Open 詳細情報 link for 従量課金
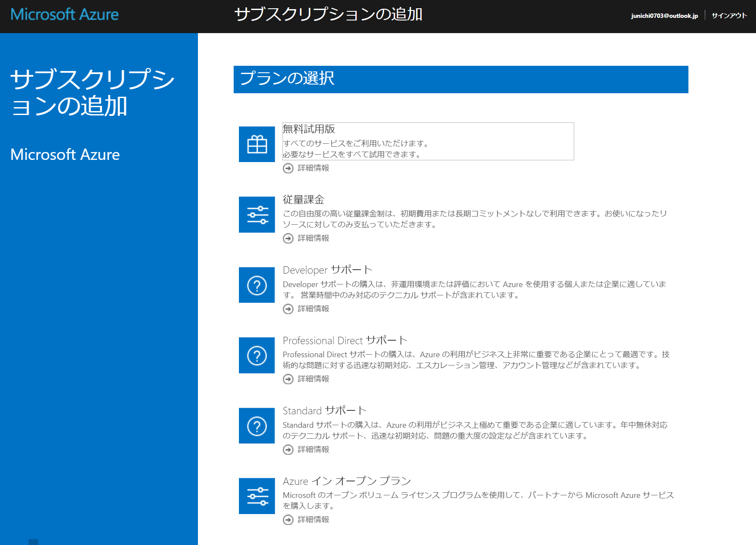 tap(313, 238)
